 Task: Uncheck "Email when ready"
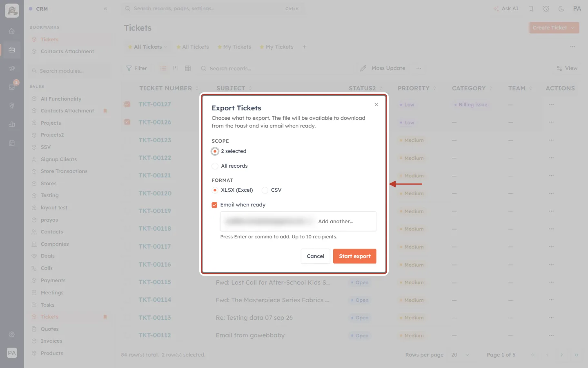pyautogui.click(x=214, y=205)
